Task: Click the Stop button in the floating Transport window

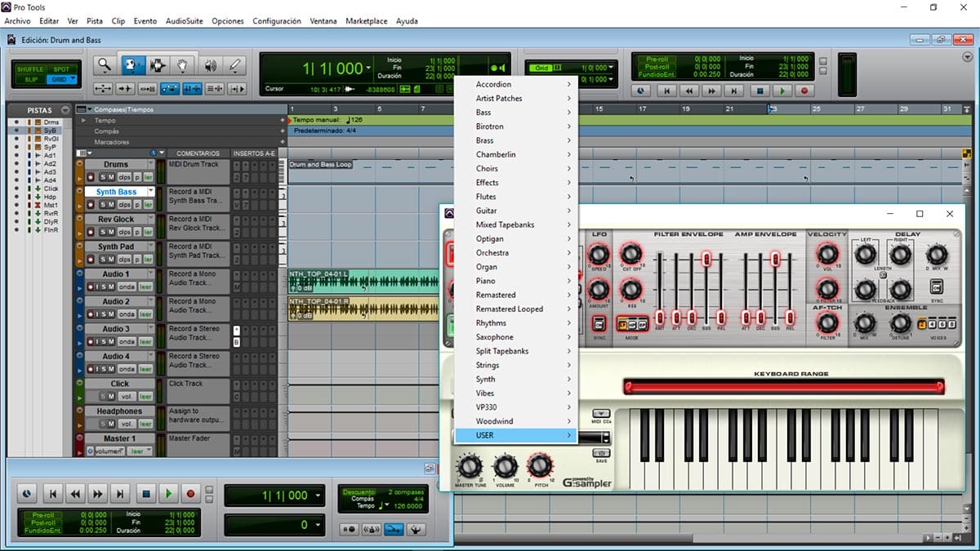Action: (145, 494)
